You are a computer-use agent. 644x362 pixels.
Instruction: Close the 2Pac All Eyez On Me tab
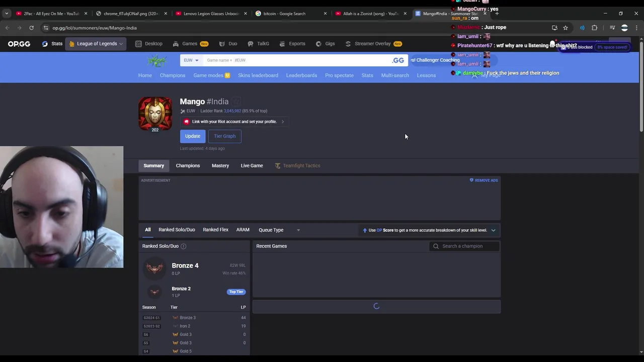86,14
